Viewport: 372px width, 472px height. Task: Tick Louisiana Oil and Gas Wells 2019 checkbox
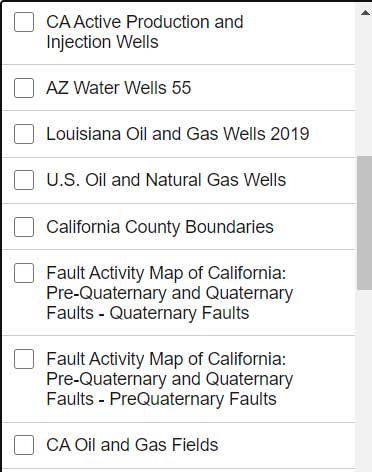[x=24, y=134]
